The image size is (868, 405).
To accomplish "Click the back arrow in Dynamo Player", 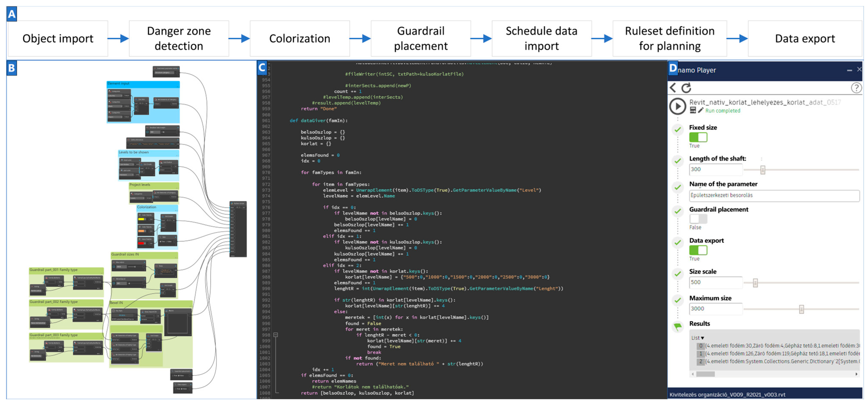I will [x=673, y=88].
